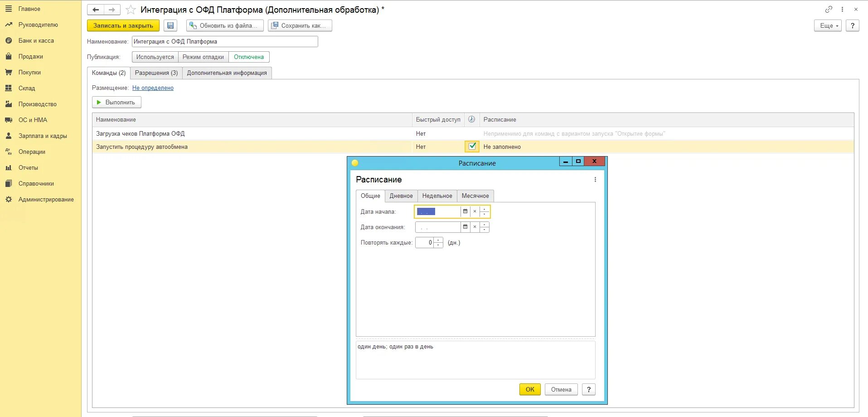The height and width of the screenshot is (417, 868).
Task: Open the Отчеты section
Action: tap(28, 167)
